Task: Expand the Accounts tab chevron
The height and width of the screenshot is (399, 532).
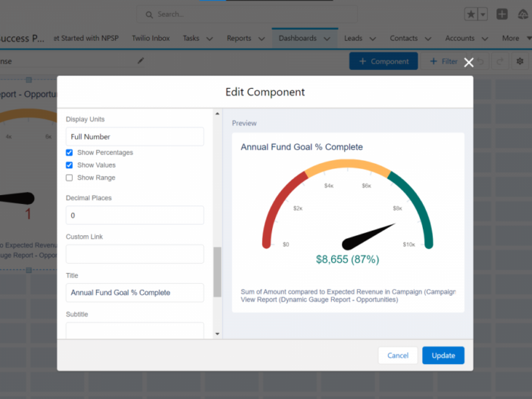Action: (485, 39)
